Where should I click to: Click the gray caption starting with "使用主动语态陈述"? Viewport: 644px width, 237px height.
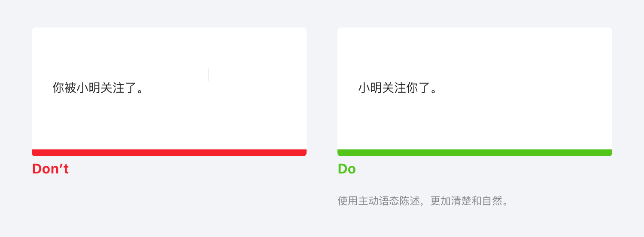click(423, 201)
